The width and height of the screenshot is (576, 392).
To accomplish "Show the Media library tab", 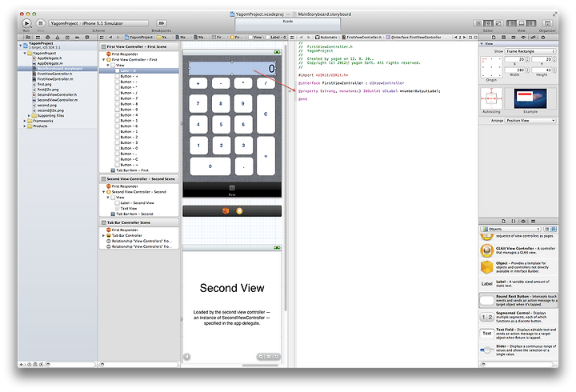I will [x=533, y=221].
